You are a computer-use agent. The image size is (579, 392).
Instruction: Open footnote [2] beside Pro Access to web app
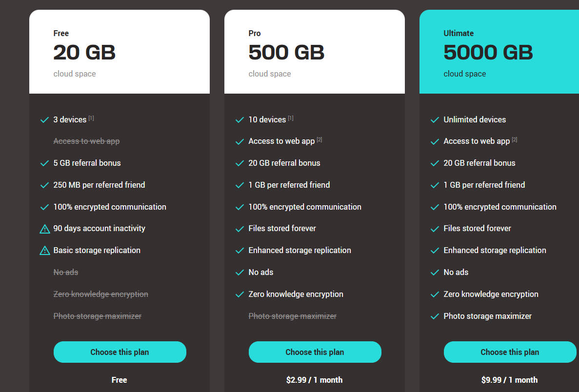pos(319,139)
